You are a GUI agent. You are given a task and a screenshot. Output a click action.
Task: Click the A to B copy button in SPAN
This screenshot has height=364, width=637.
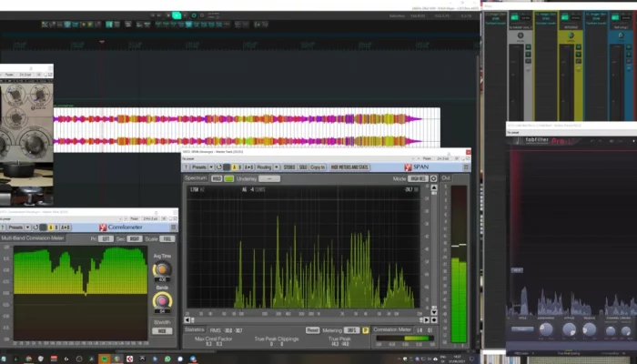pos(248,167)
